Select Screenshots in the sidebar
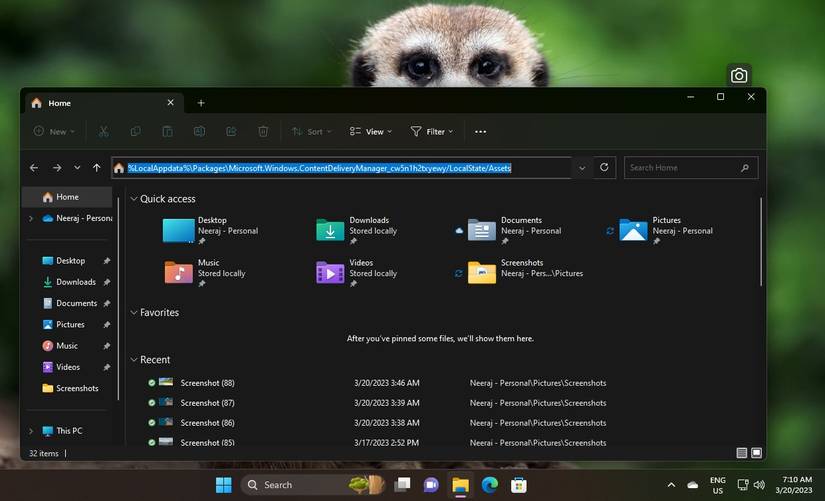825x501 pixels. tap(77, 388)
